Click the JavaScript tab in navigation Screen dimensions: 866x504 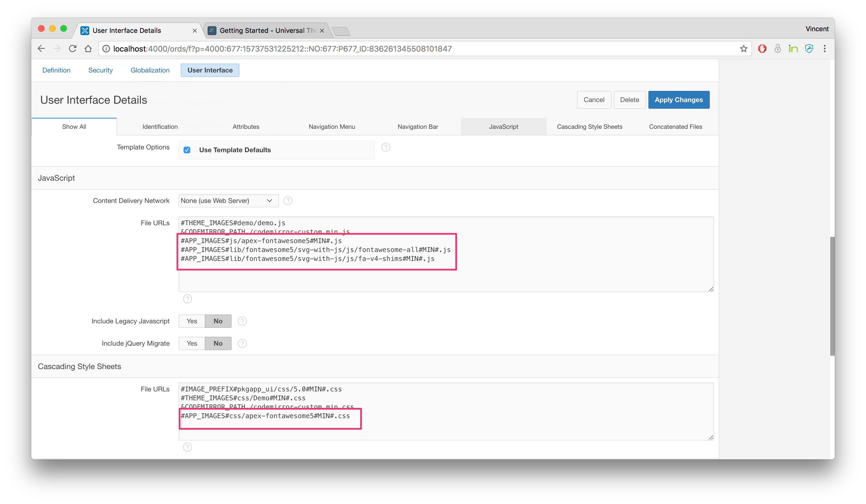(503, 127)
